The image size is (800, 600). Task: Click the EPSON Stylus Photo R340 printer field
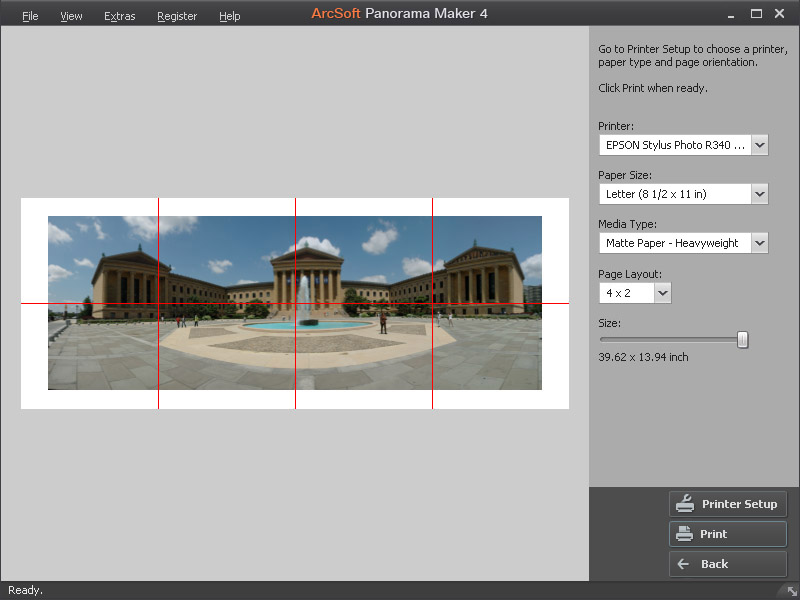675,145
